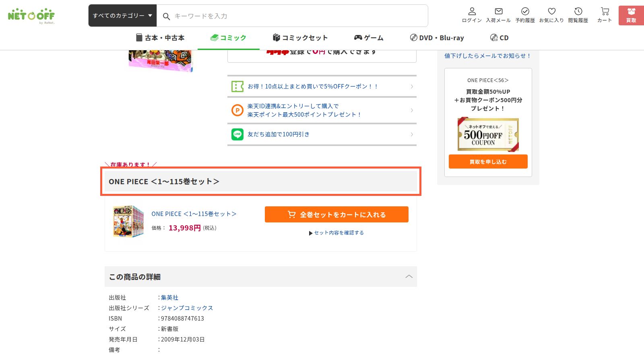Click the red 買取 button

[x=631, y=16]
